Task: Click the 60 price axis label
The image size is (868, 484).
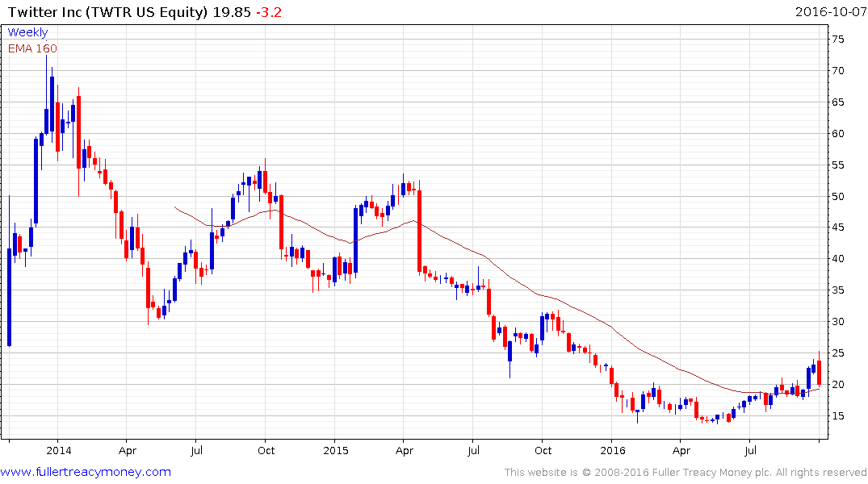Action: click(x=837, y=133)
